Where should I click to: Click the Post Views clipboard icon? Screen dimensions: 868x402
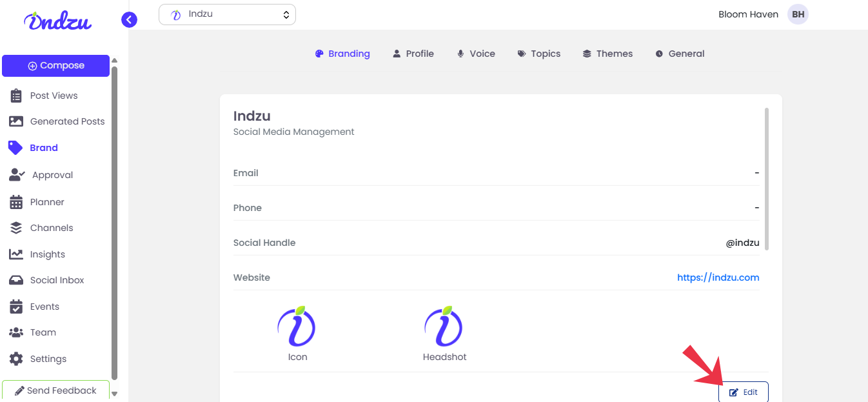coord(16,95)
